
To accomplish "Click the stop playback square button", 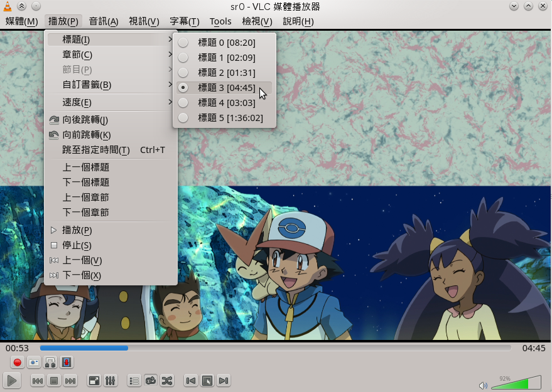I will pyautogui.click(x=54, y=381).
